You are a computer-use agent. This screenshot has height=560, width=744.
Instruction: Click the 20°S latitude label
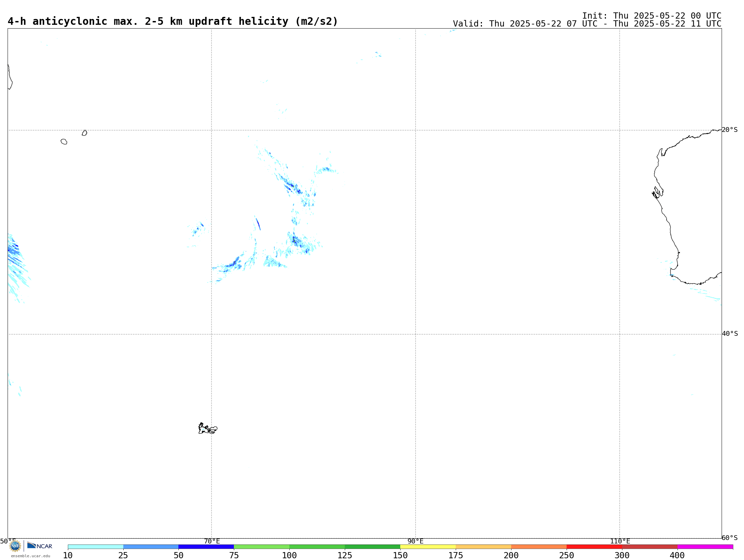tap(730, 130)
